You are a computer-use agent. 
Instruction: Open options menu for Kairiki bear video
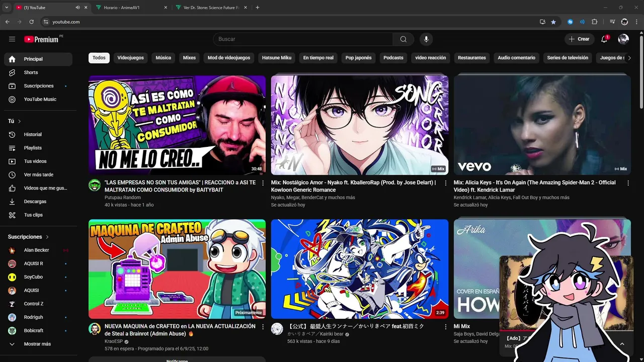tap(445, 327)
